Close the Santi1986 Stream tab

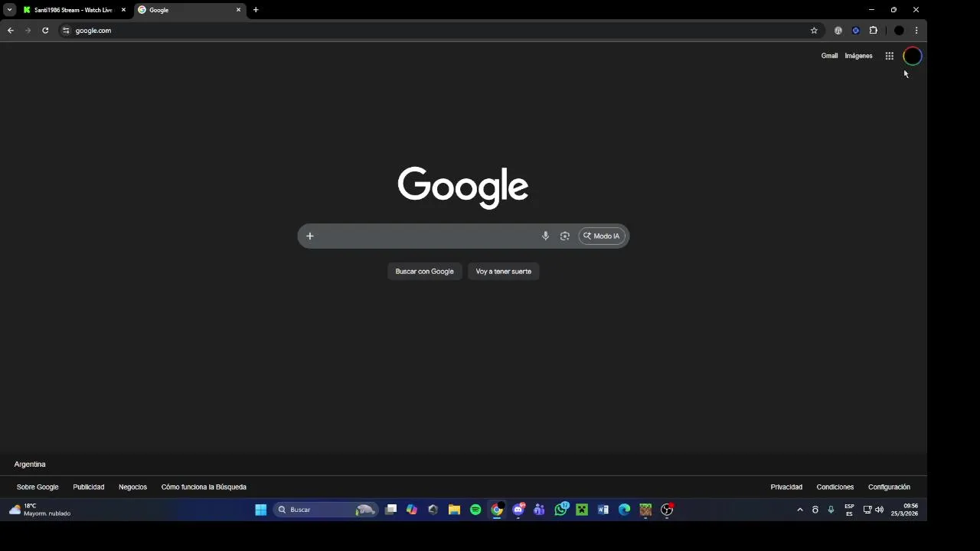point(123,10)
